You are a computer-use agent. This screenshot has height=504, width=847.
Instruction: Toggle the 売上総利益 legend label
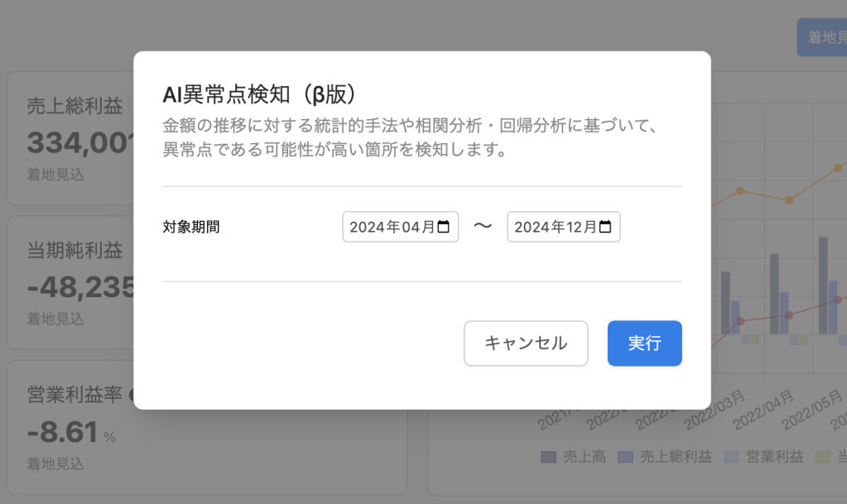(673, 457)
